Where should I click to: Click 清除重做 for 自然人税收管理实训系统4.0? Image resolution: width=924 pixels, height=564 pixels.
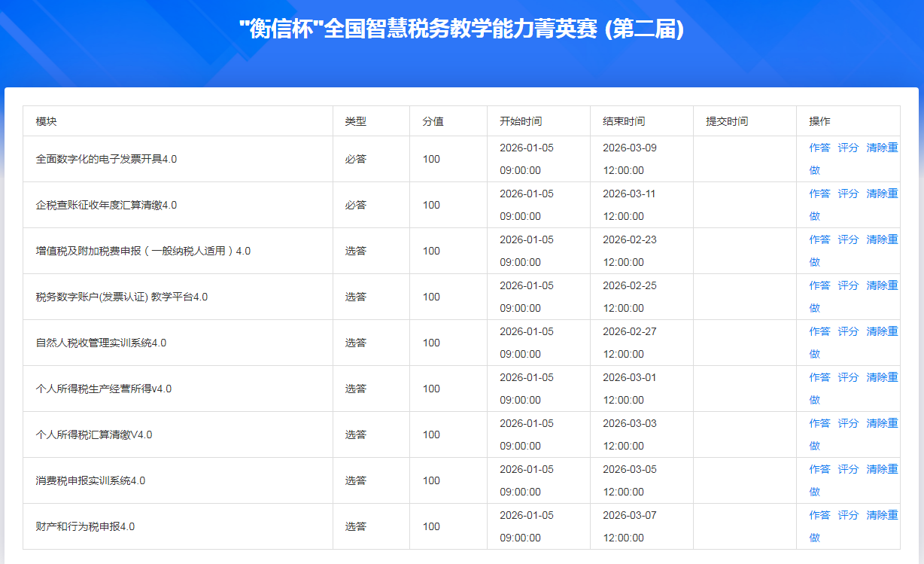pyautogui.click(x=882, y=331)
